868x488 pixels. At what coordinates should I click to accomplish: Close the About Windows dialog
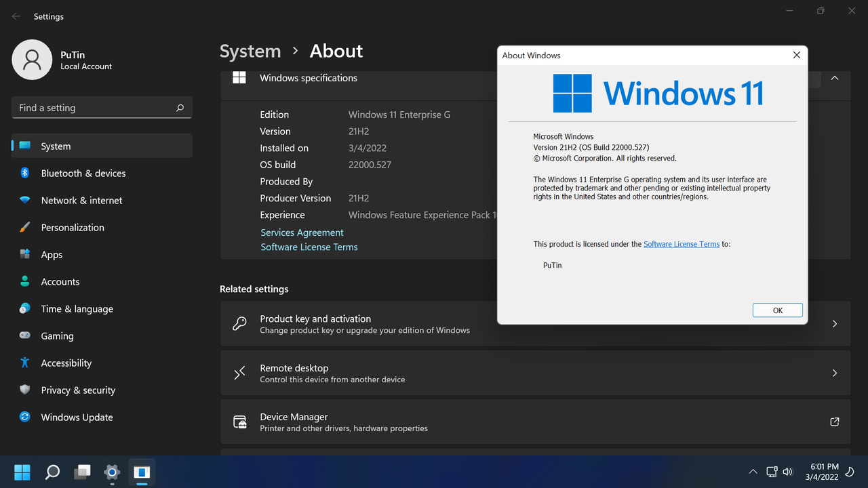(797, 55)
